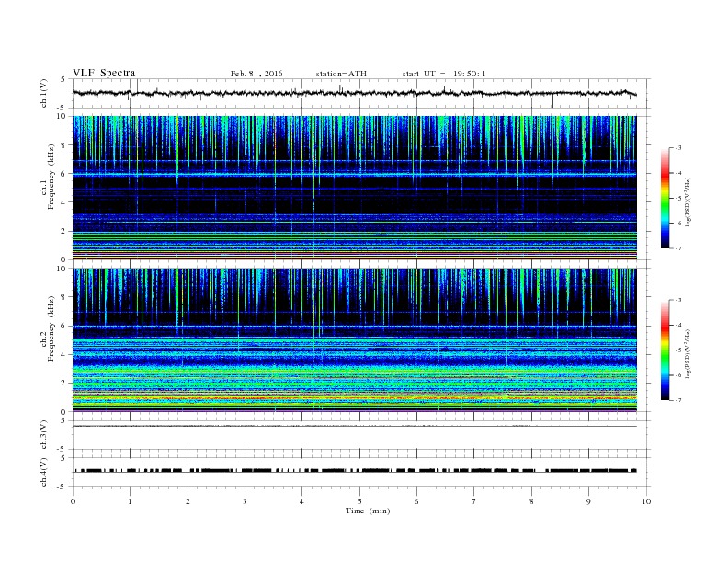The width and height of the screenshot is (728, 563).
Task: Click the color scale bar beside ch.1 spectrogram
Action: [x=665, y=198]
